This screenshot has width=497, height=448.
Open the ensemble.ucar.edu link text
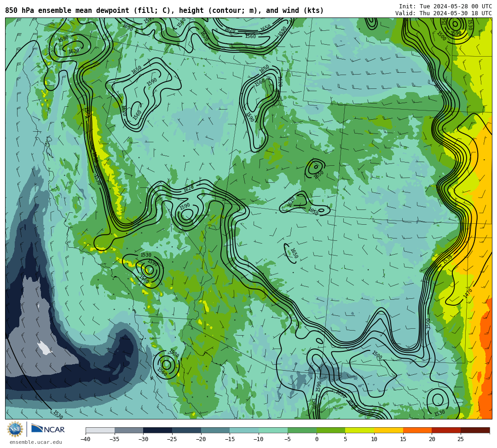(35, 442)
